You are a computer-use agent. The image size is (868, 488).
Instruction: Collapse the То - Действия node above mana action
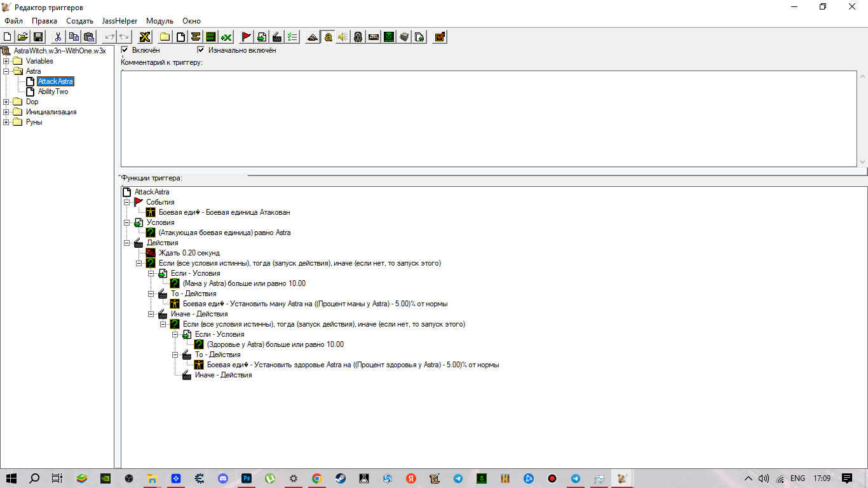point(151,294)
